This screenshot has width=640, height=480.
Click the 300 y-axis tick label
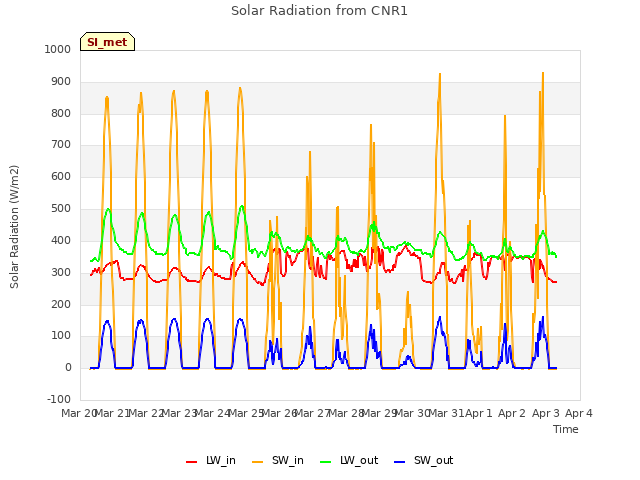61,272
